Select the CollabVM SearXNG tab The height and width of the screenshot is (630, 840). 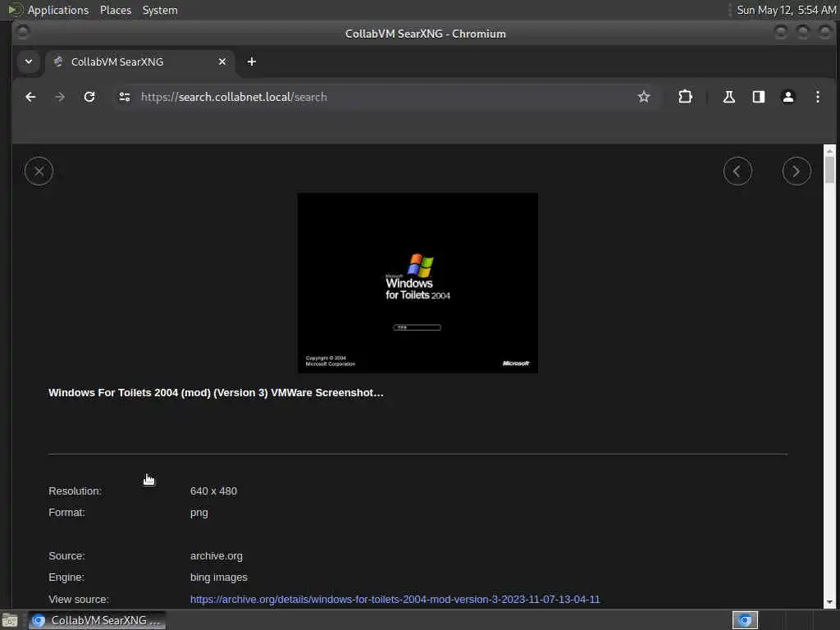click(139, 62)
